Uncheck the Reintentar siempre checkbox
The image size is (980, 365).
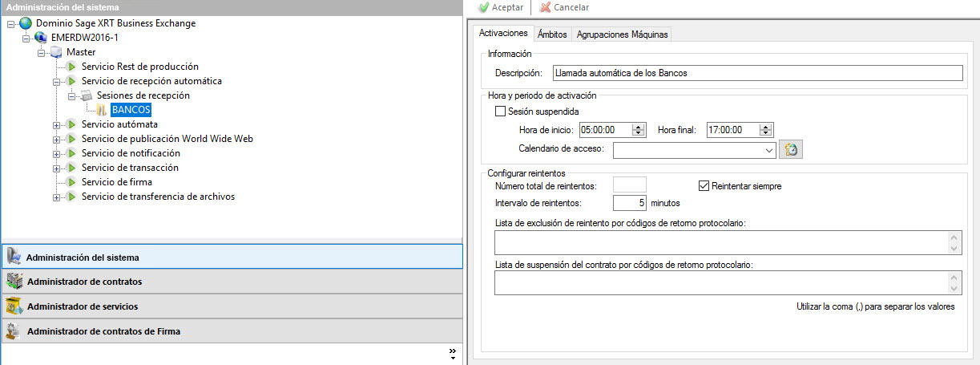coord(704,186)
